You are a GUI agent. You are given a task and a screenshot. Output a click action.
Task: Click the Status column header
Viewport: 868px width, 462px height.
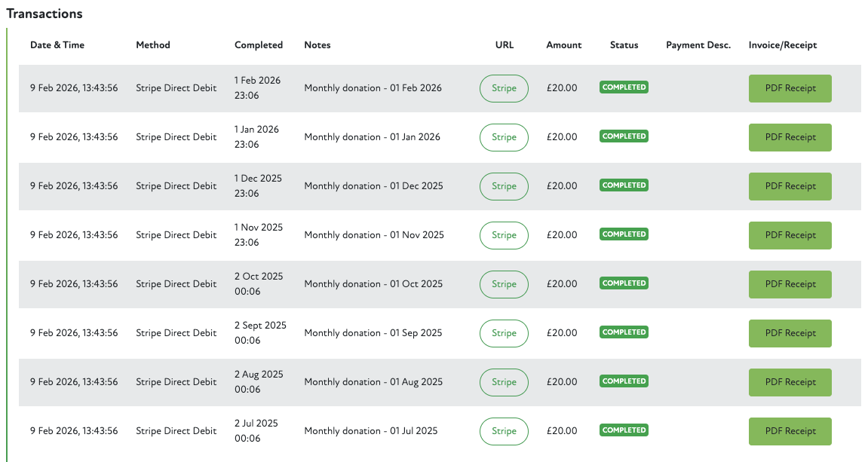pos(624,45)
